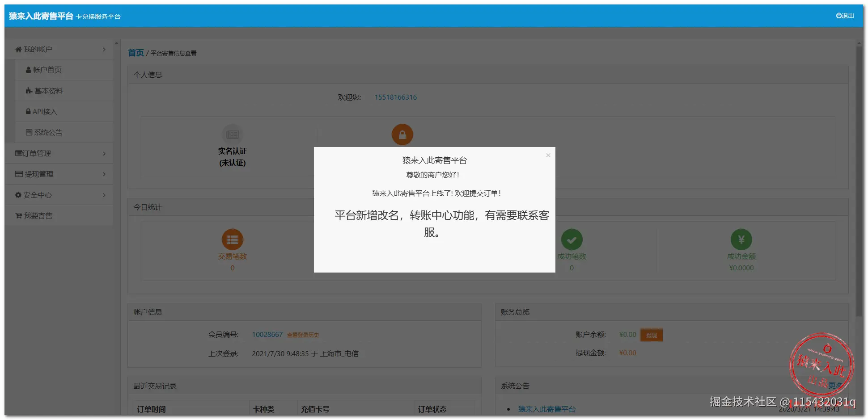Screen dimensions: 868x420
Task: Click the 安全中心 chevron arrow
Action: 104,195
